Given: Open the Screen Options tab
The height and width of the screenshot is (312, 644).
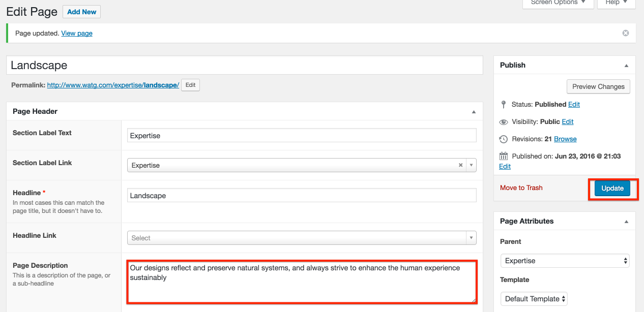Looking at the screenshot, I should coord(558,3).
